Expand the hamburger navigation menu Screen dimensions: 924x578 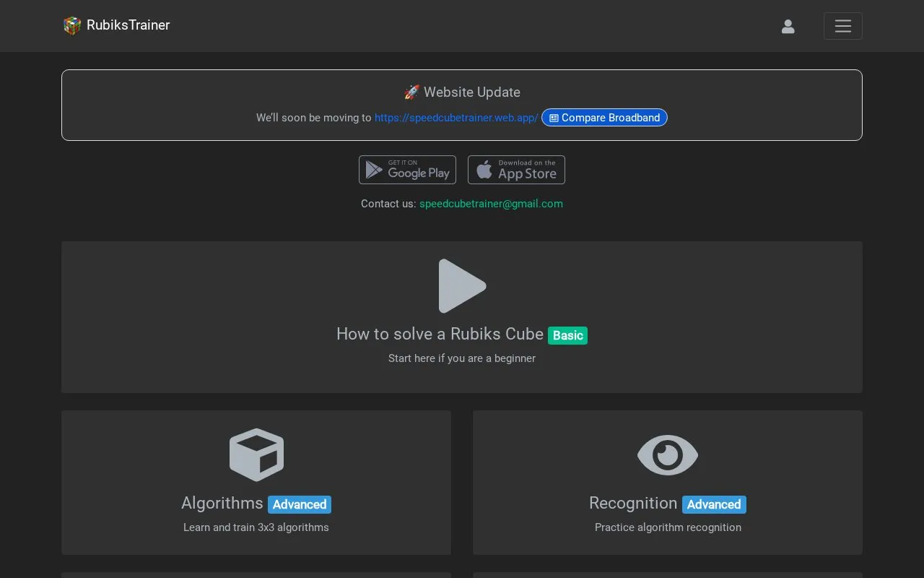tap(843, 26)
